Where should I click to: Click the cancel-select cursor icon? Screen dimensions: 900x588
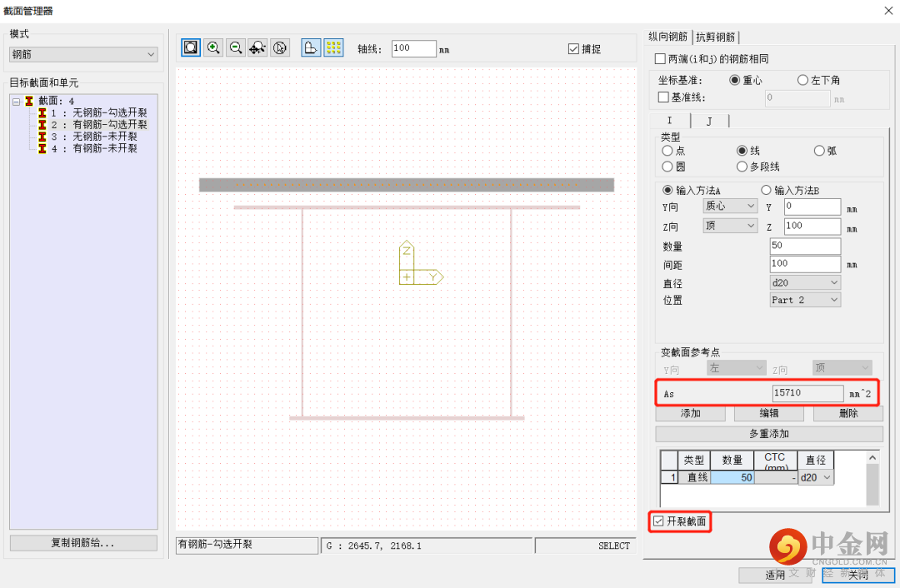point(279,47)
